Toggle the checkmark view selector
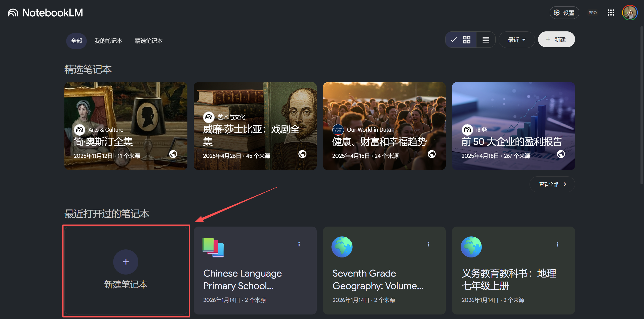Image resolution: width=644 pixels, height=319 pixels. tap(453, 39)
